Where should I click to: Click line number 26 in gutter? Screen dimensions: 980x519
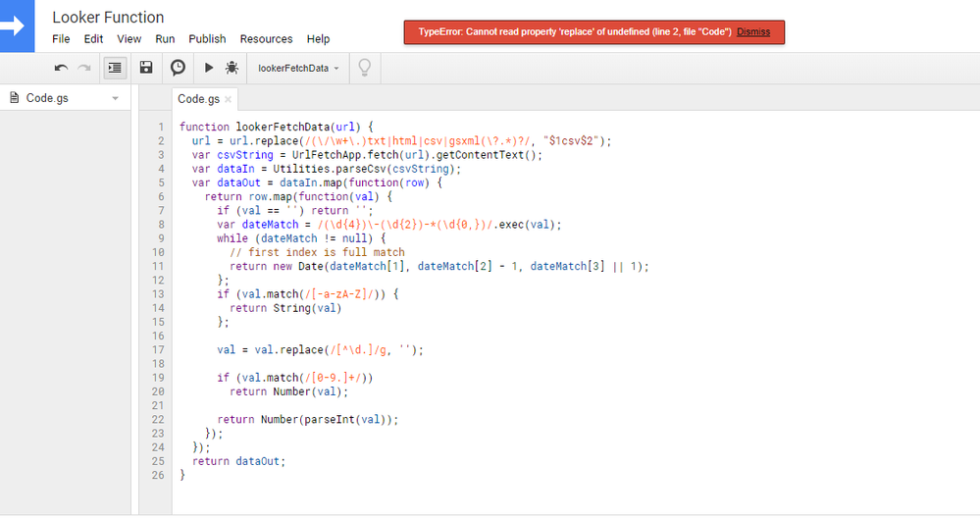coord(158,475)
